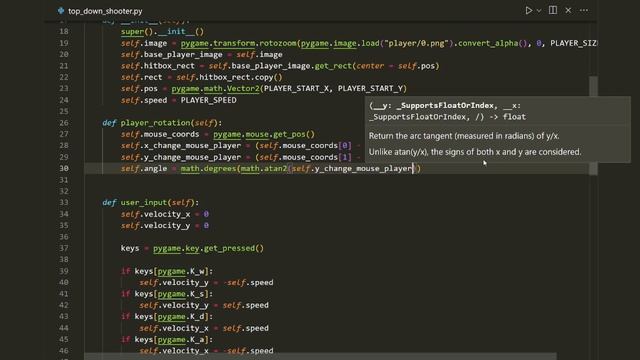
Task: Click 'pygame.math.Vector2' on line 23
Action: coord(215,89)
